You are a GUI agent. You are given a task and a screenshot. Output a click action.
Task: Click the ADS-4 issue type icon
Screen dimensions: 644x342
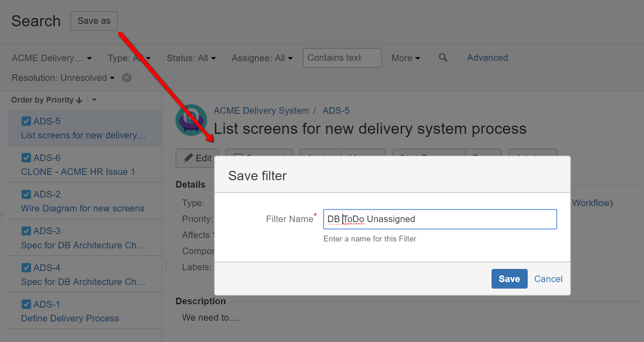(x=26, y=268)
